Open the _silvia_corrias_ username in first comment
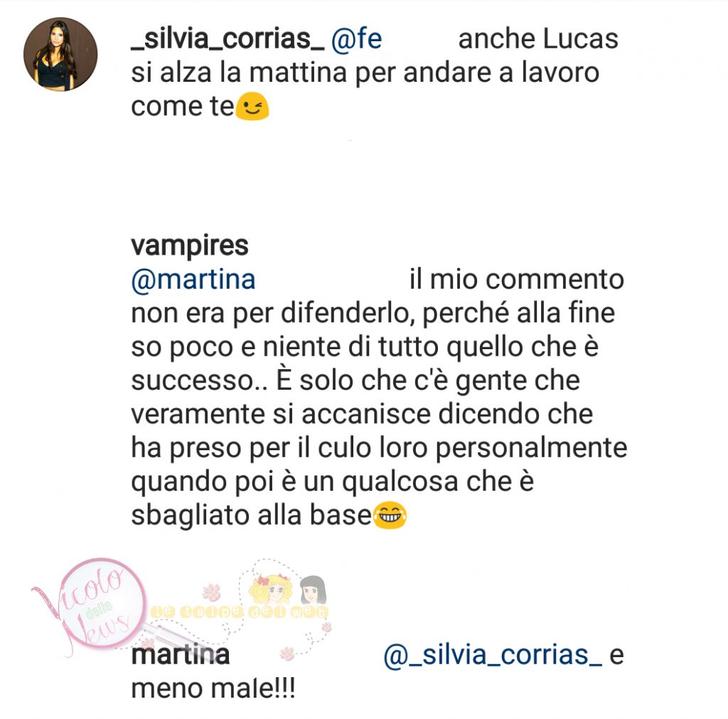Image resolution: width=728 pixels, height=719 pixels. click(227, 38)
